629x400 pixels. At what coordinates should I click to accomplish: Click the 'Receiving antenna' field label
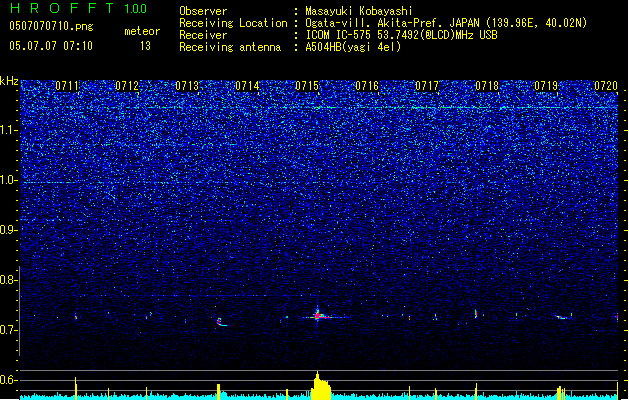coord(230,47)
